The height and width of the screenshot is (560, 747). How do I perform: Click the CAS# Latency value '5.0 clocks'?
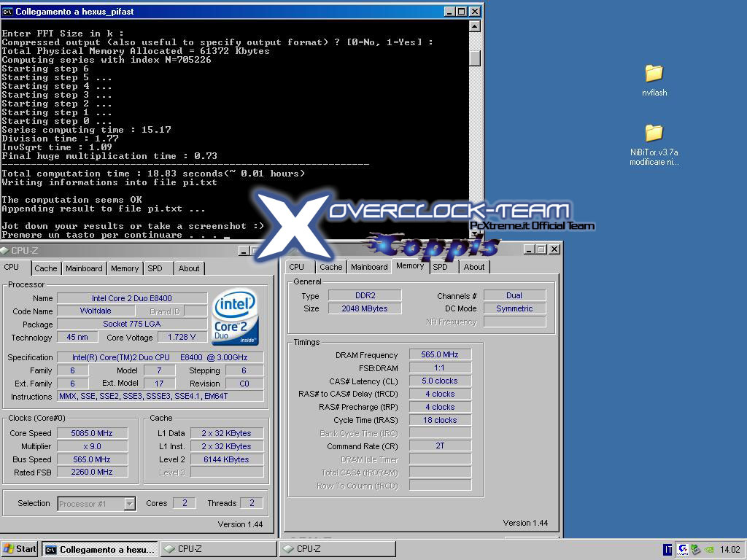point(440,381)
